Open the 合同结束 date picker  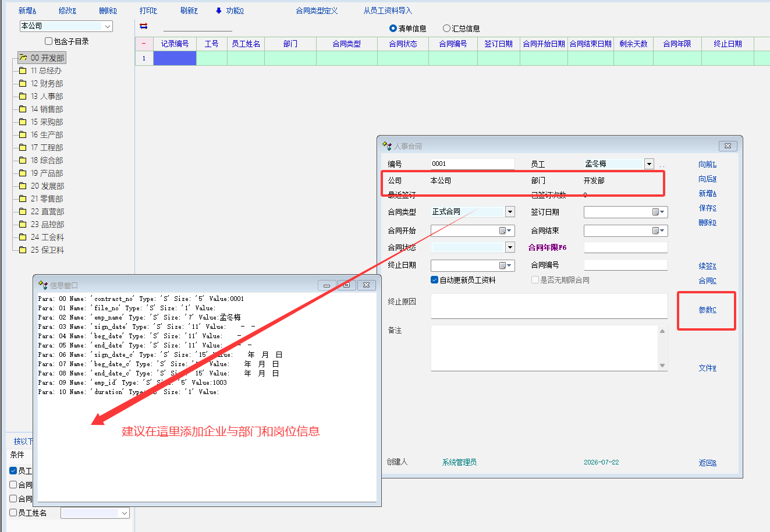659,230
